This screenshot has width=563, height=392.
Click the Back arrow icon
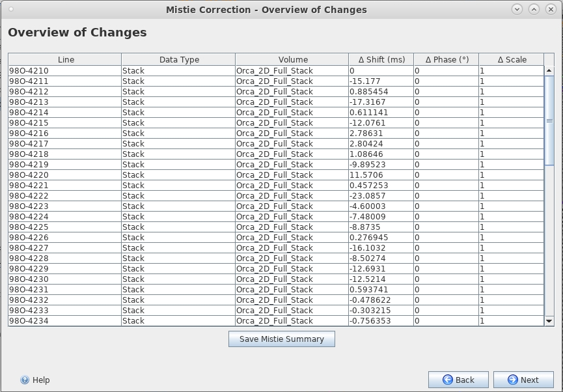(447, 380)
